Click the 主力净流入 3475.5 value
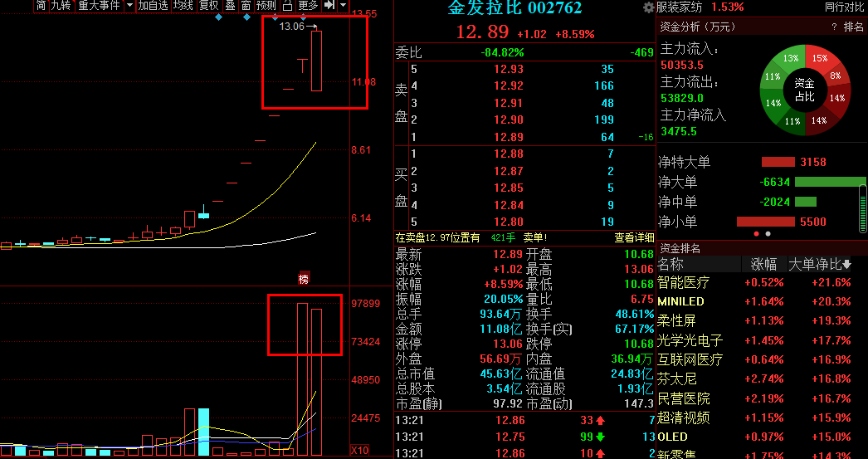 coord(678,131)
